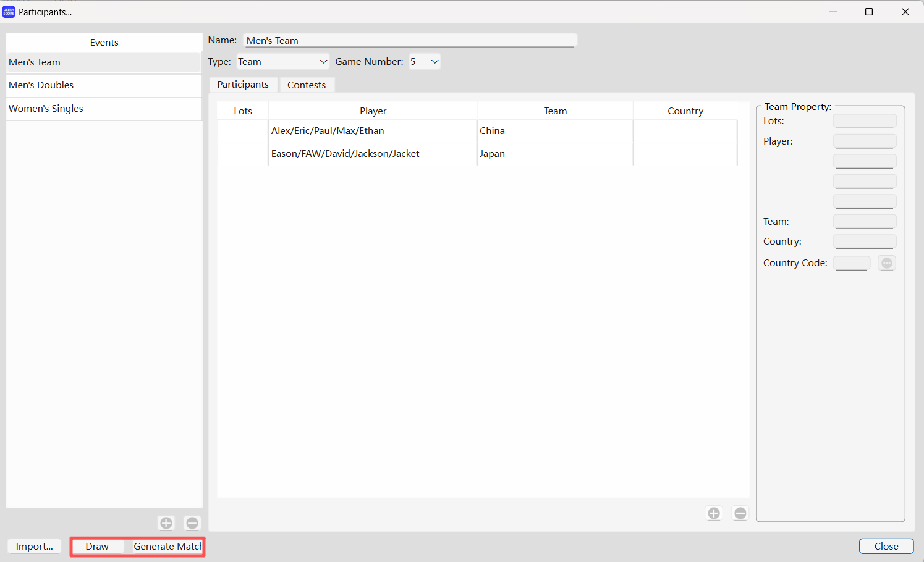Switch to the Contests tab
The width and height of the screenshot is (924, 562).
click(307, 84)
